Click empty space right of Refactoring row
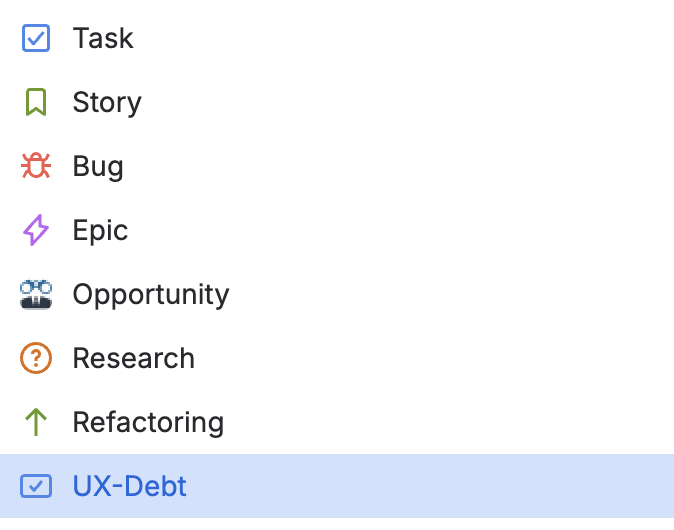This screenshot has width=674, height=530. 450,422
